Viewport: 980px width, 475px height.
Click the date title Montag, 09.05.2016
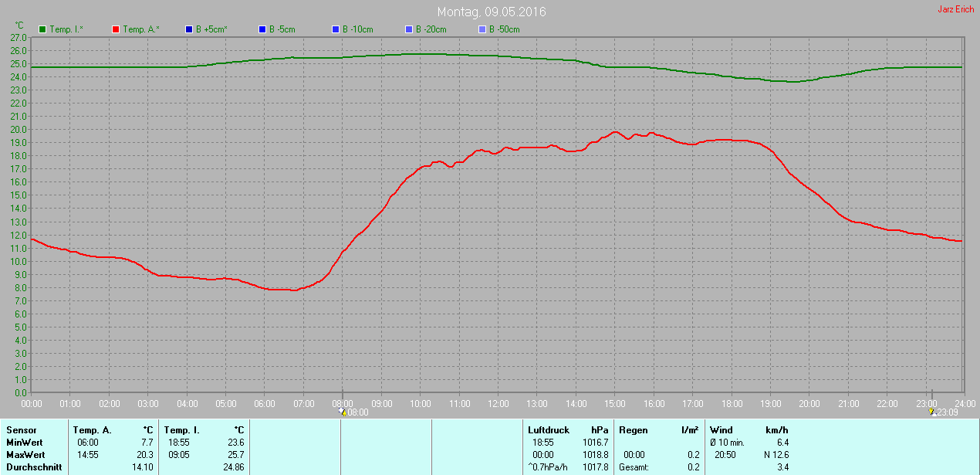(491, 12)
